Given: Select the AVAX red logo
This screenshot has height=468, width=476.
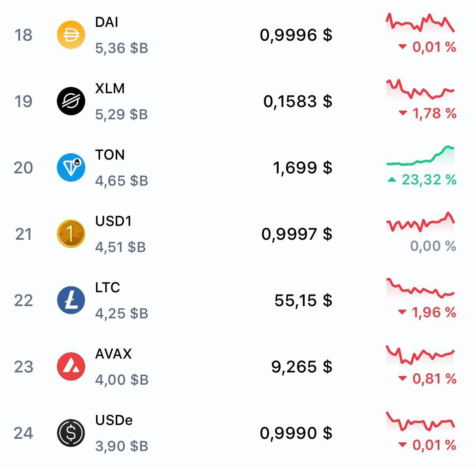Looking at the screenshot, I should coord(71,367).
